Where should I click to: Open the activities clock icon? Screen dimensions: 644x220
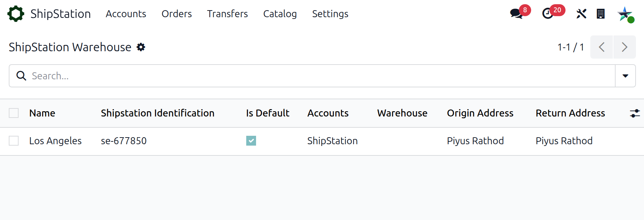(x=548, y=14)
